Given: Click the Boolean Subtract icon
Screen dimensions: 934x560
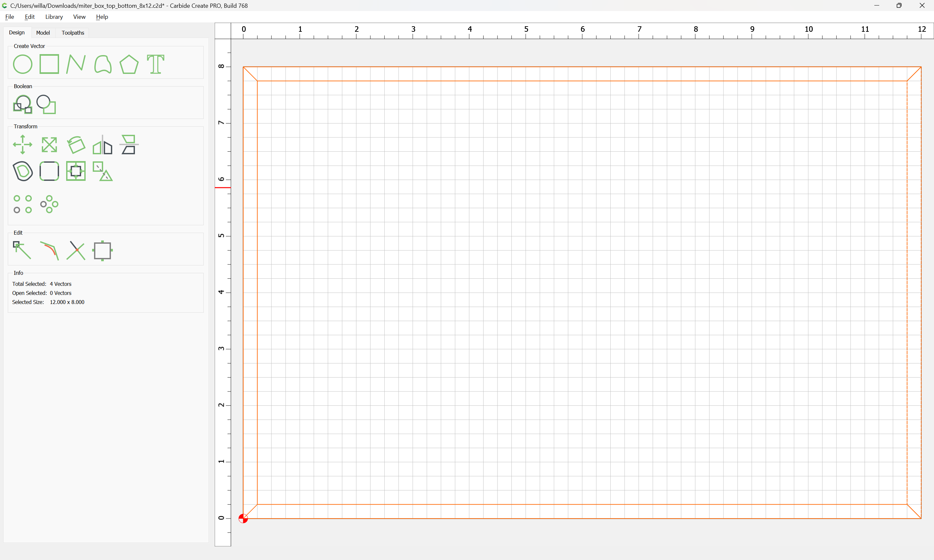Looking at the screenshot, I should pyautogui.click(x=46, y=105).
